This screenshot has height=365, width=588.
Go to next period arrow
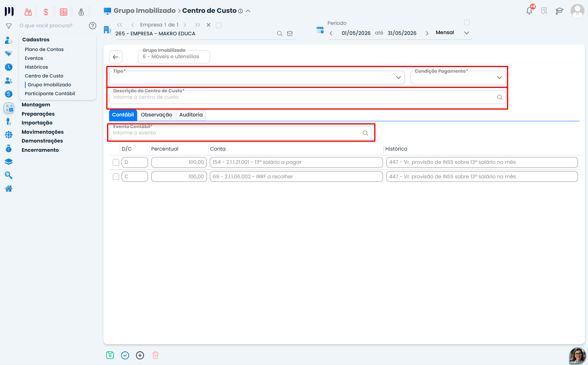coord(427,33)
